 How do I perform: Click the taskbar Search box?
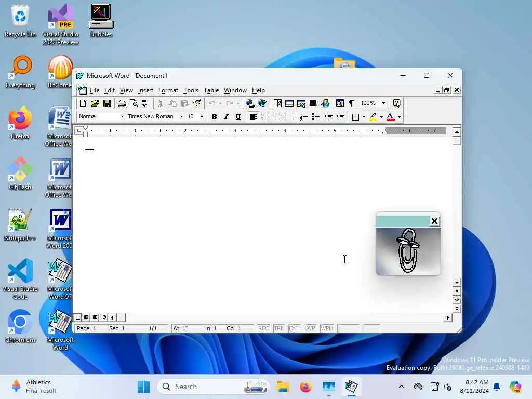click(214, 387)
